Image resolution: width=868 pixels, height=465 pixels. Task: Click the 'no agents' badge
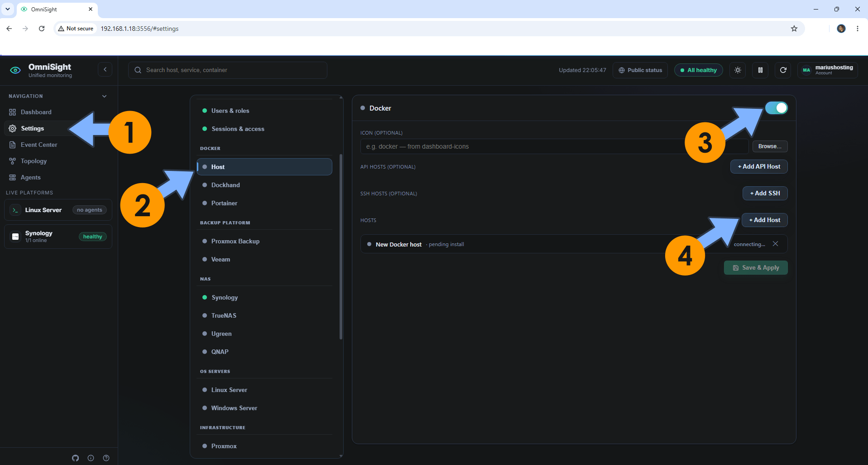[90, 210]
